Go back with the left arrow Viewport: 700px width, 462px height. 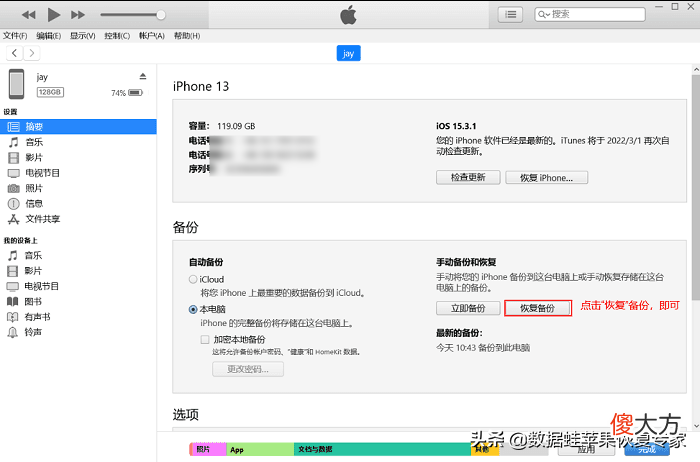click(15, 53)
